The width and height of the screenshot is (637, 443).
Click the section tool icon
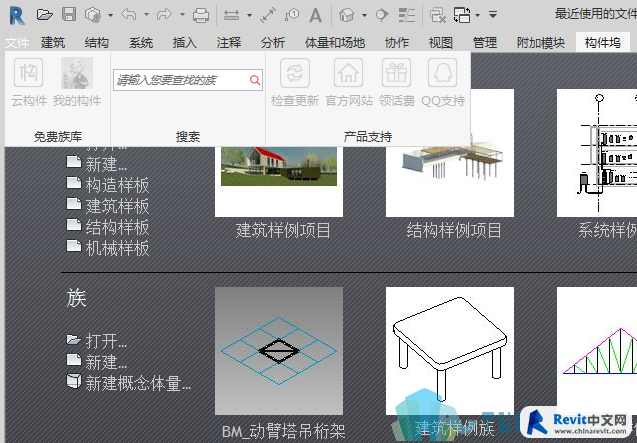(x=382, y=15)
